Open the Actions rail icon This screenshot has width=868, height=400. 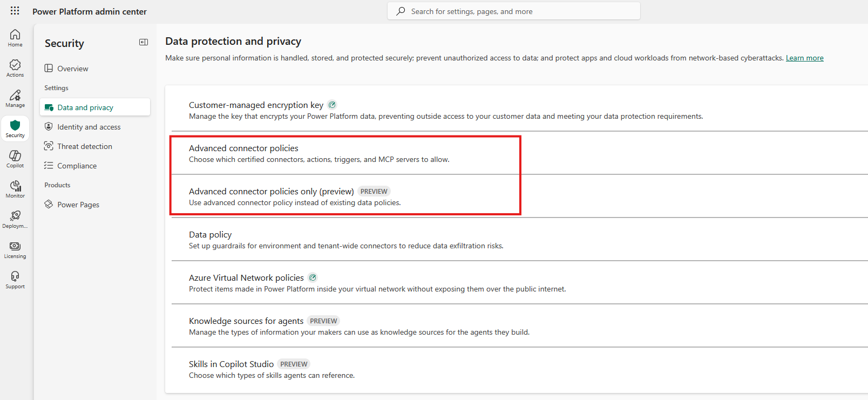[x=15, y=68]
